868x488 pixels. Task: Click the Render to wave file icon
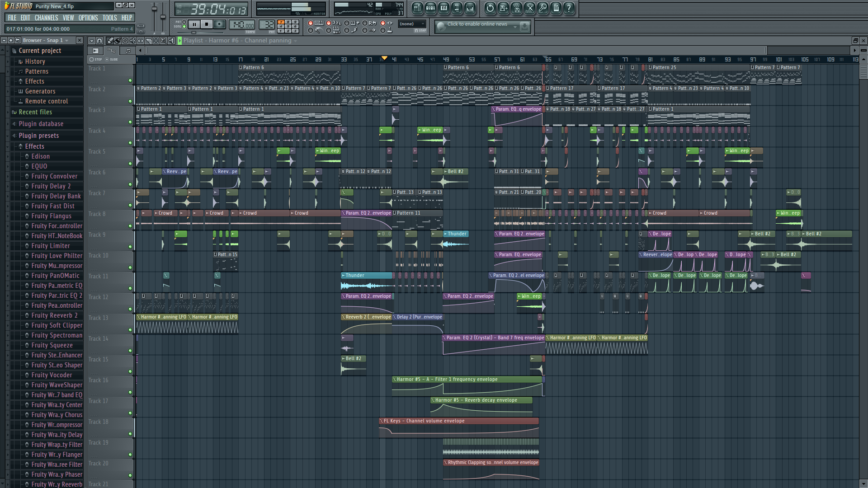click(516, 8)
